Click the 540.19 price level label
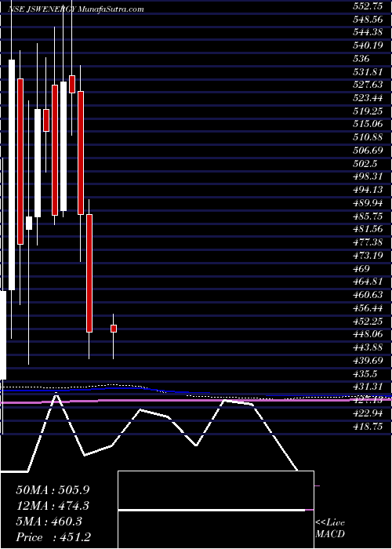This screenshot has height=549, width=392. 369,45
